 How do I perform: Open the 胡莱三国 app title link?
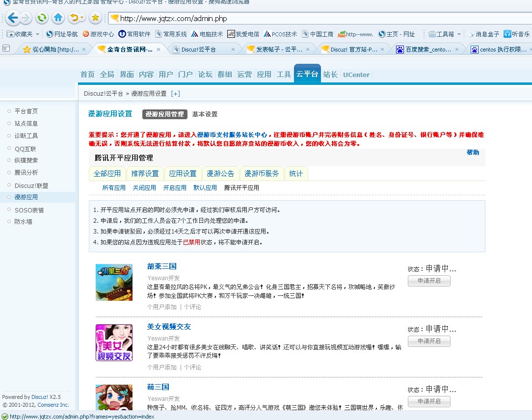[x=162, y=266]
